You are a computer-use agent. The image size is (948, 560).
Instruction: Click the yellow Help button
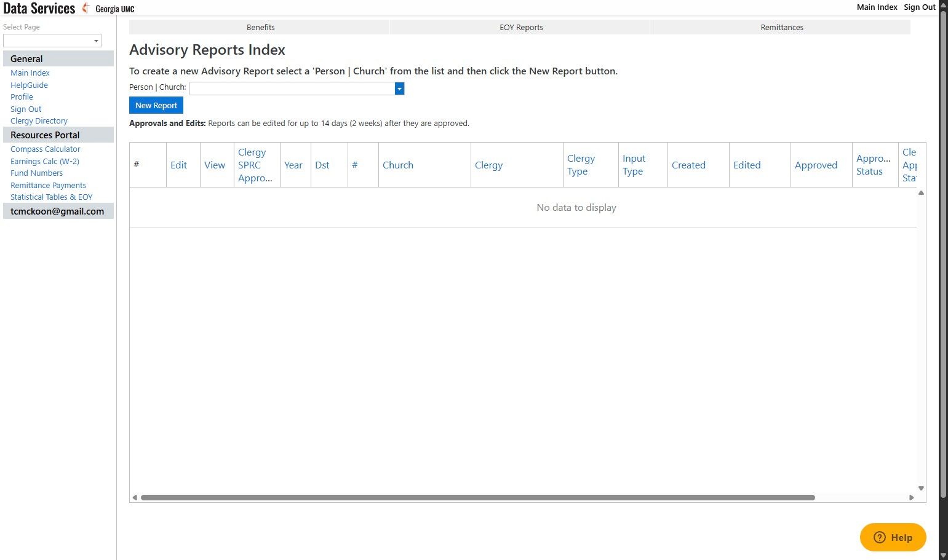pyautogui.click(x=893, y=537)
